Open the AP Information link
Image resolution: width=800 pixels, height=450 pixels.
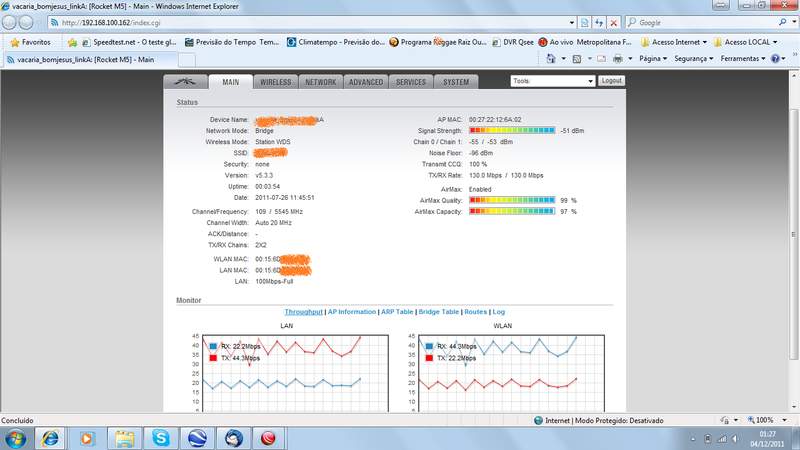click(352, 312)
